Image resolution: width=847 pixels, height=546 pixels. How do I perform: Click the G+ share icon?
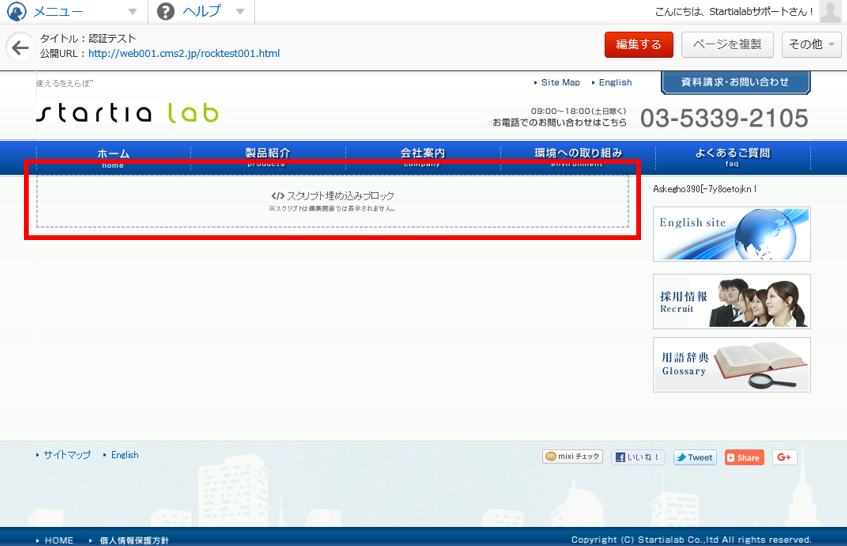coord(784,457)
